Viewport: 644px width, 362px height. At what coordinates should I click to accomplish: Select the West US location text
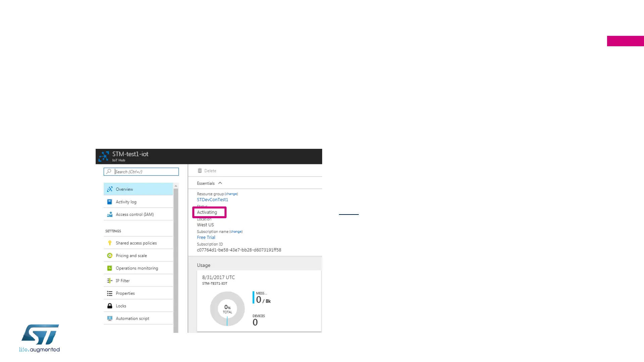205,225
